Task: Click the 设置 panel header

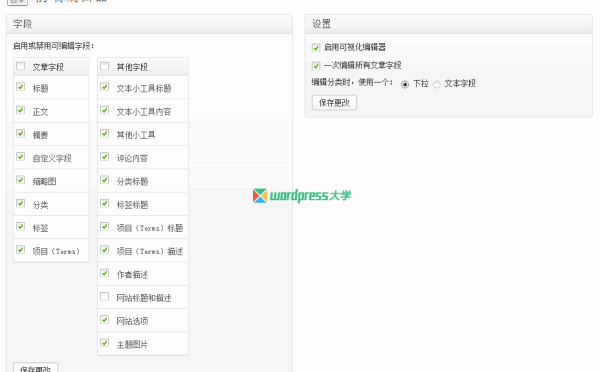Action: point(449,24)
